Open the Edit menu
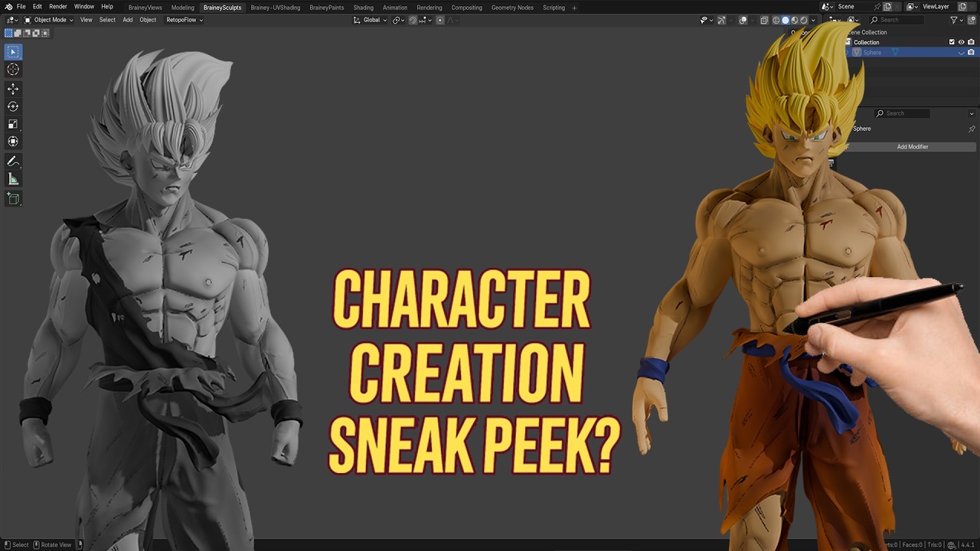The image size is (980, 551). (x=37, y=7)
